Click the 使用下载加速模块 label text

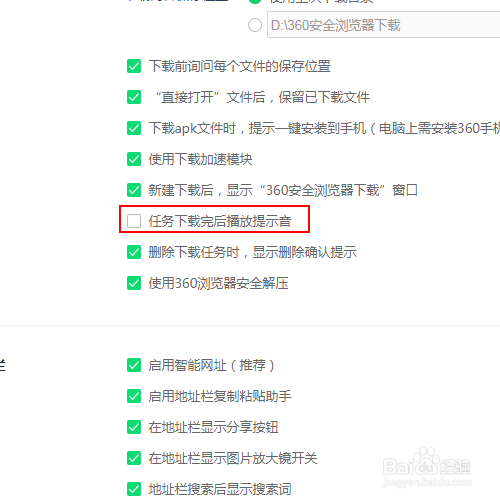[200, 159]
